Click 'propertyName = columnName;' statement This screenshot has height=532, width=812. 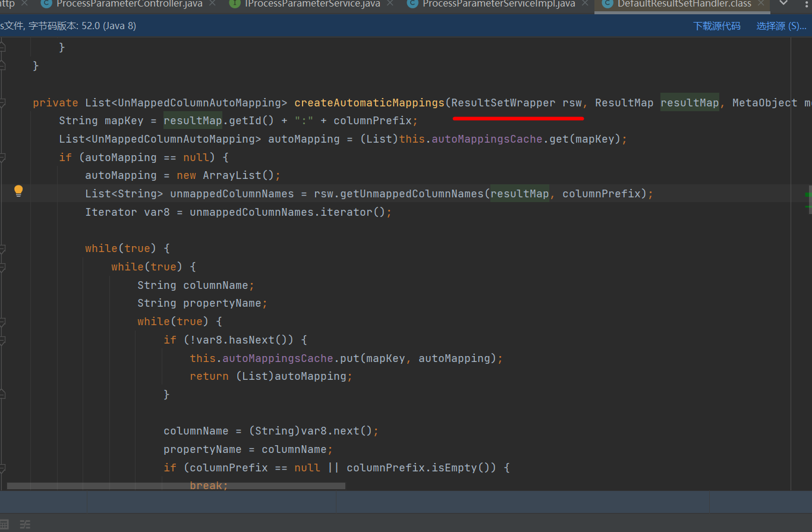click(248, 449)
